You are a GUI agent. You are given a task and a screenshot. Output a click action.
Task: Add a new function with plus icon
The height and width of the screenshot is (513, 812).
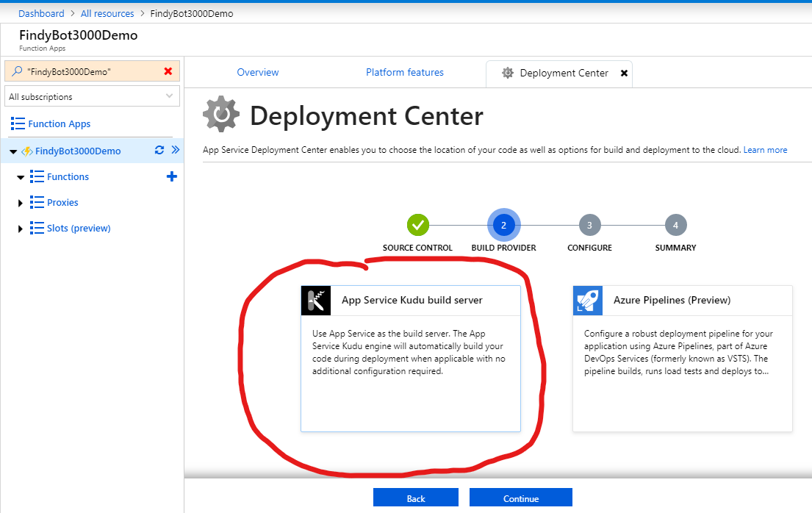(x=172, y=176)
